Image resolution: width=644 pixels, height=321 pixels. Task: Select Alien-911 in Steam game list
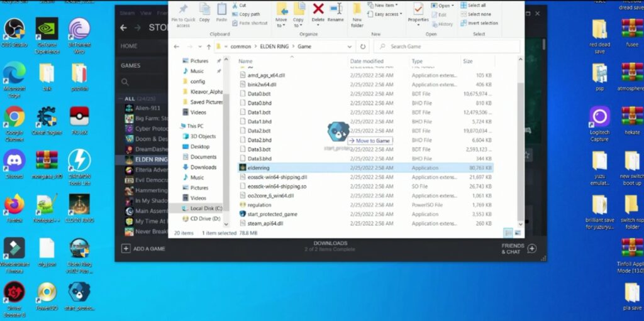click(x=143, y=108)
